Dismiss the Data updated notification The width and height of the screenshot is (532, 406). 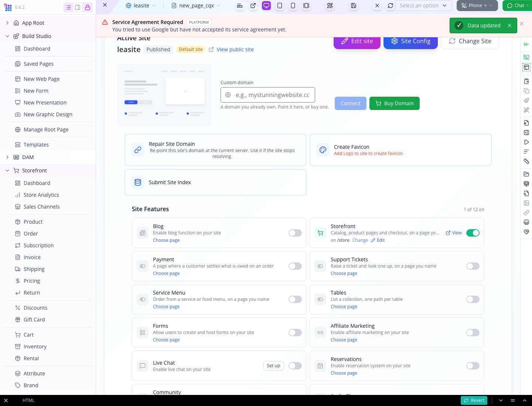[509, 25]
